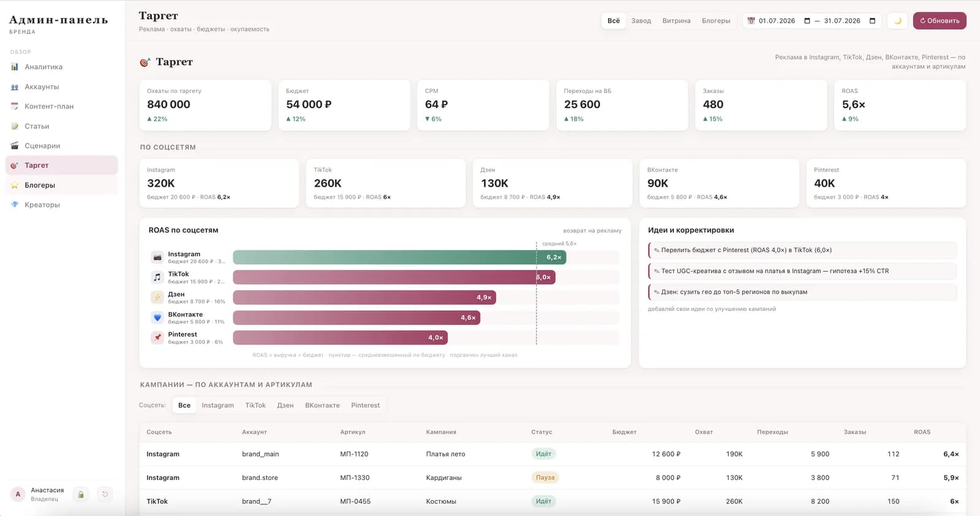
Task: Click the Идёт status badge for Платья лето
Action: (x=543, y=454)
